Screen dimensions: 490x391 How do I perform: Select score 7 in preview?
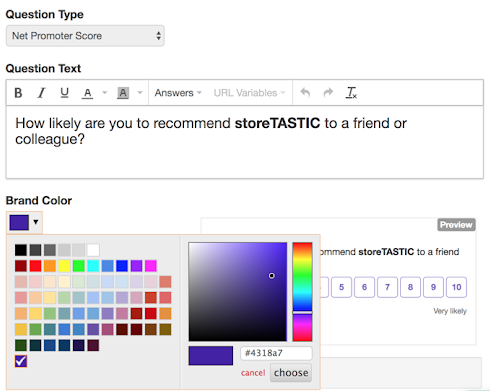click(x=387, y=287)
